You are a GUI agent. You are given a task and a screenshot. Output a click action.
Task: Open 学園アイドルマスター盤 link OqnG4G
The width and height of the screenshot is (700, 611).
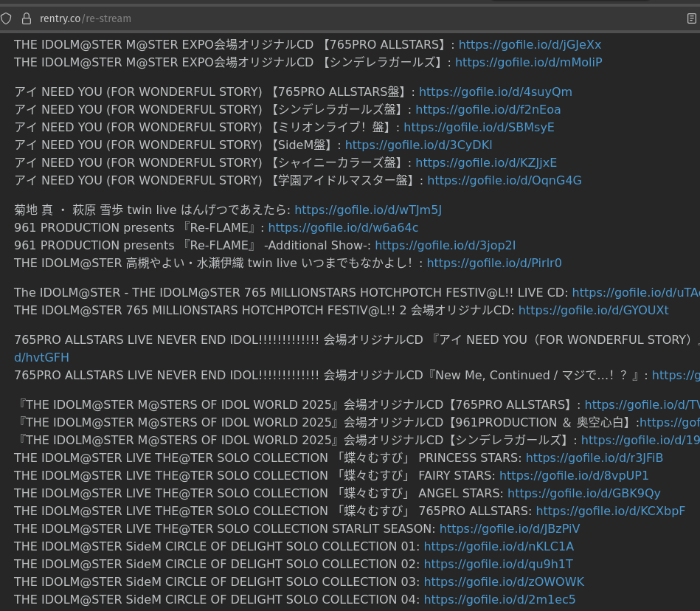click(505, 181)
